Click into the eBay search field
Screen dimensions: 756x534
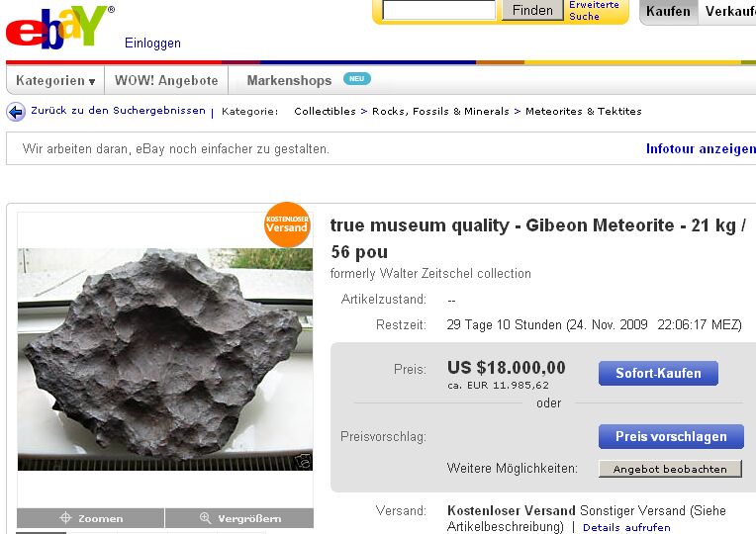pyautogui.click(x=438, y=10)
